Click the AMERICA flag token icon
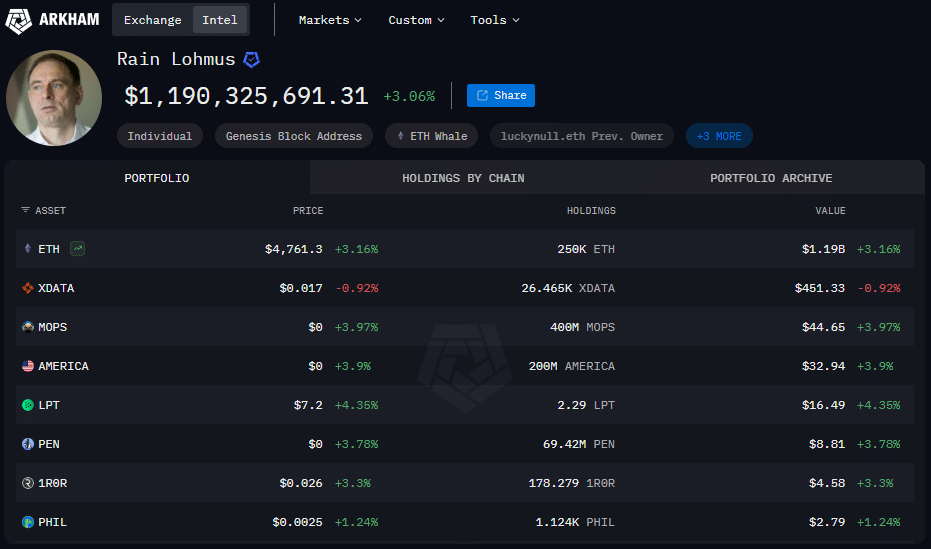This screenshot has height=549, width=931. [x=28, y=366]
